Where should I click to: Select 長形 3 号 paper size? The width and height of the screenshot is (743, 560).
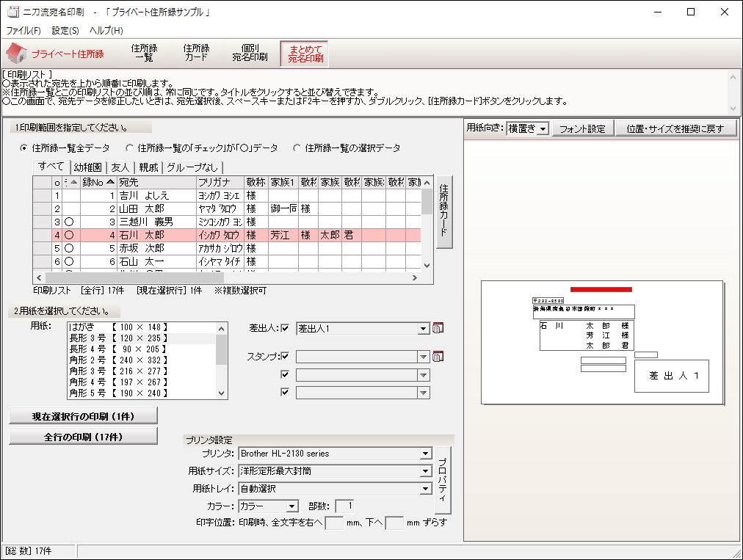click(x=142, y=338)
